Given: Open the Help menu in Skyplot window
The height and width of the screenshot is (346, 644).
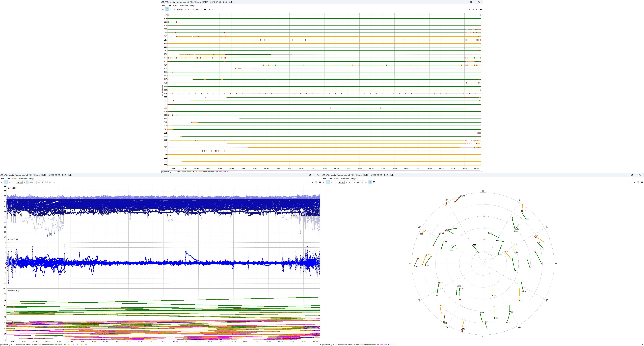Looking at the screenshot, I should pos(353,179).
